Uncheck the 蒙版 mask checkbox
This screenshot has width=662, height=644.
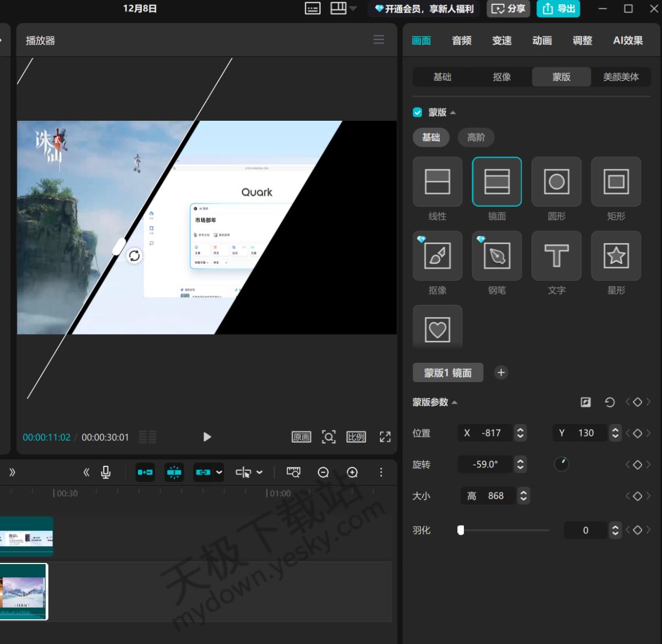418,112
